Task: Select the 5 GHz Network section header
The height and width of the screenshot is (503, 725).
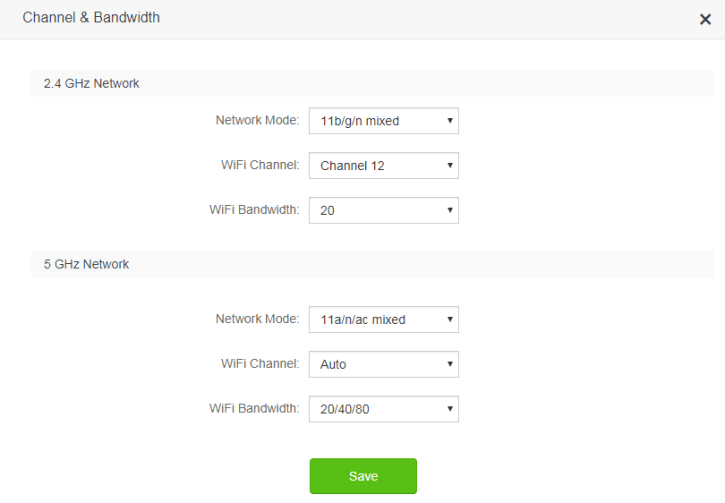Action: 86,265
